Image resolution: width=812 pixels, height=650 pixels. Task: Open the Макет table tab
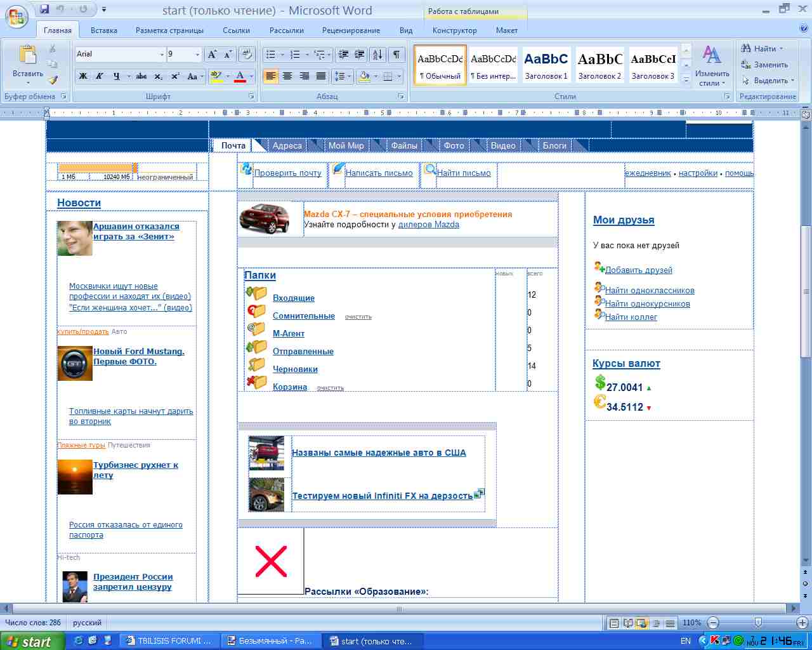point(506,30)
